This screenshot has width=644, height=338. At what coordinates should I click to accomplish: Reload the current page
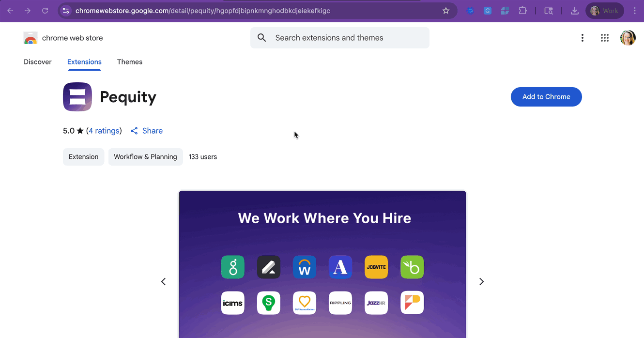(x=45, y=11)
